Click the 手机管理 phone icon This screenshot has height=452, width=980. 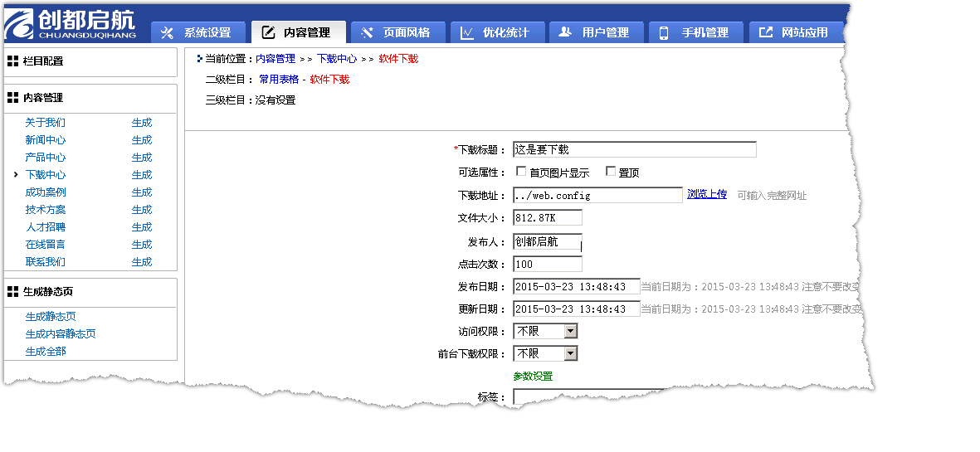point(665,32)
